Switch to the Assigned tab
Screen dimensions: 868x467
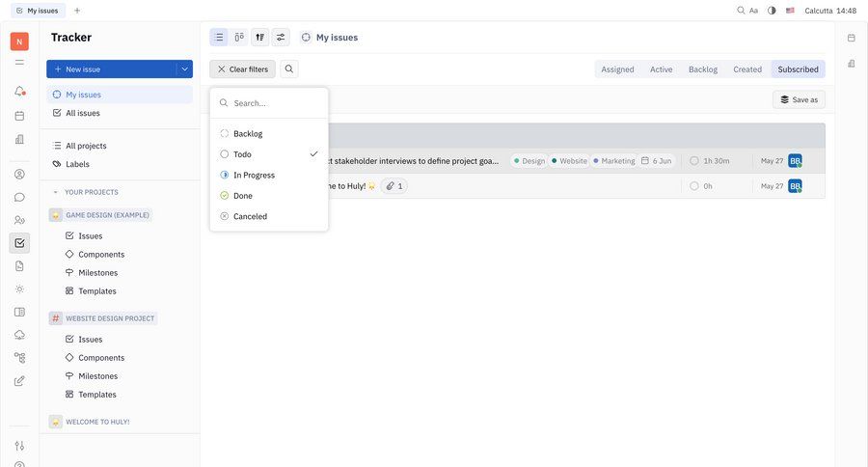click(x=617, y=69)
